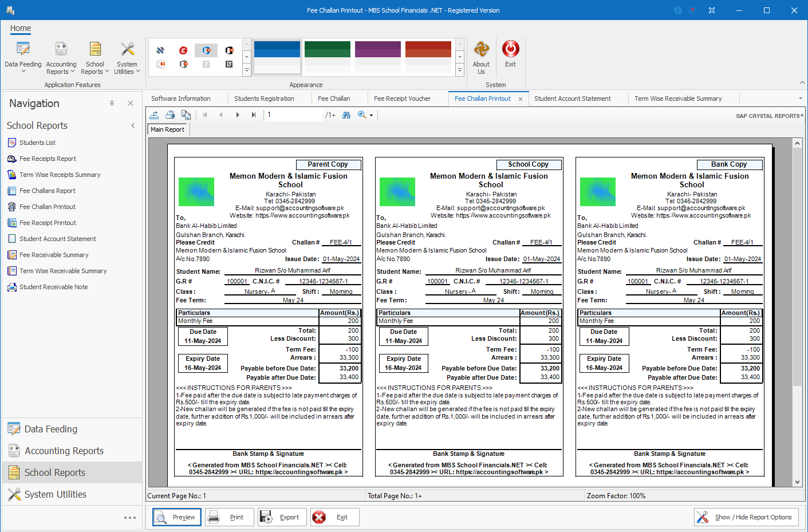Screen dimensions: 808x532
Task: Click the copy report toolbar icon
Action: click(x=186, y=115)
